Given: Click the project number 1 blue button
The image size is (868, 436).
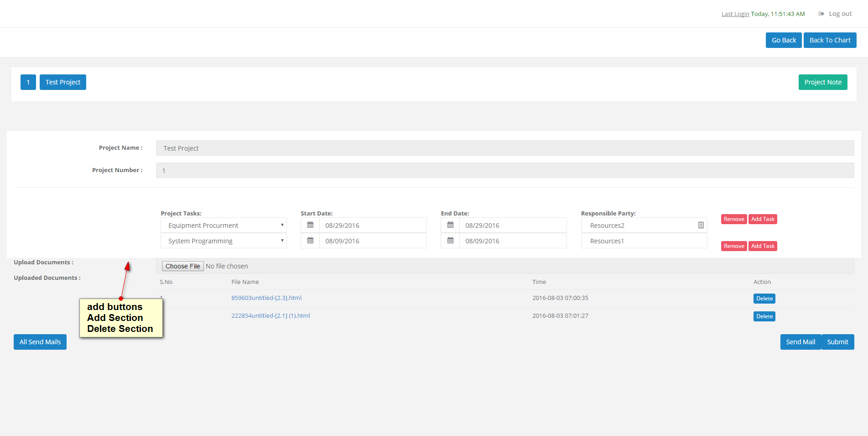Looking at the screenshot, I should click(x=28, y=82).
